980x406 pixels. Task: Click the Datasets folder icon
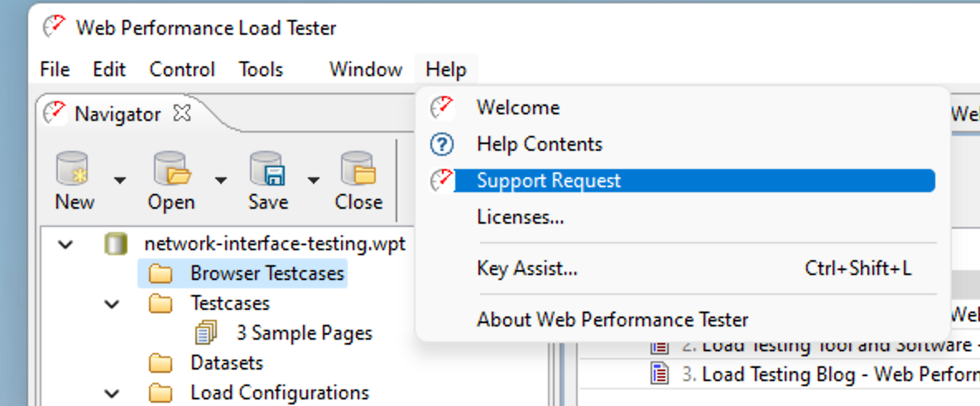click(x=161, y=364)
